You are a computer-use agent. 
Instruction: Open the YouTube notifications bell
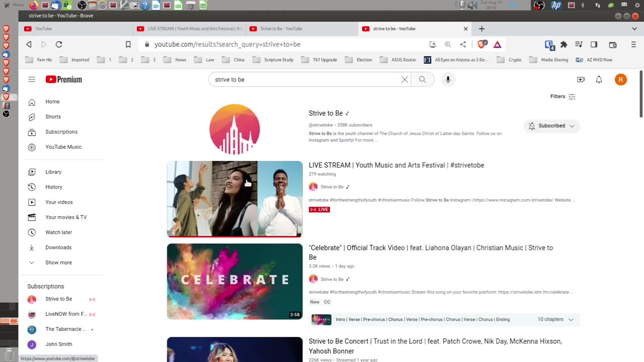click(599, 79)
